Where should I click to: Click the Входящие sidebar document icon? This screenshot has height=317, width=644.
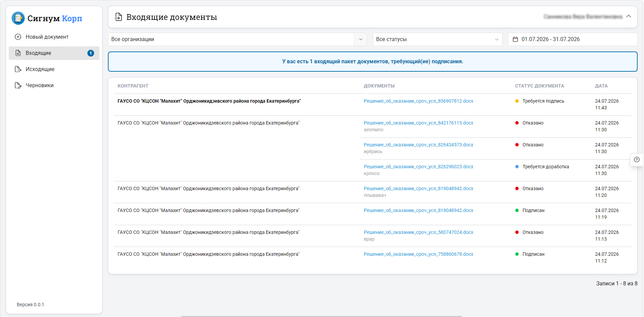click(x=18, y=53)
